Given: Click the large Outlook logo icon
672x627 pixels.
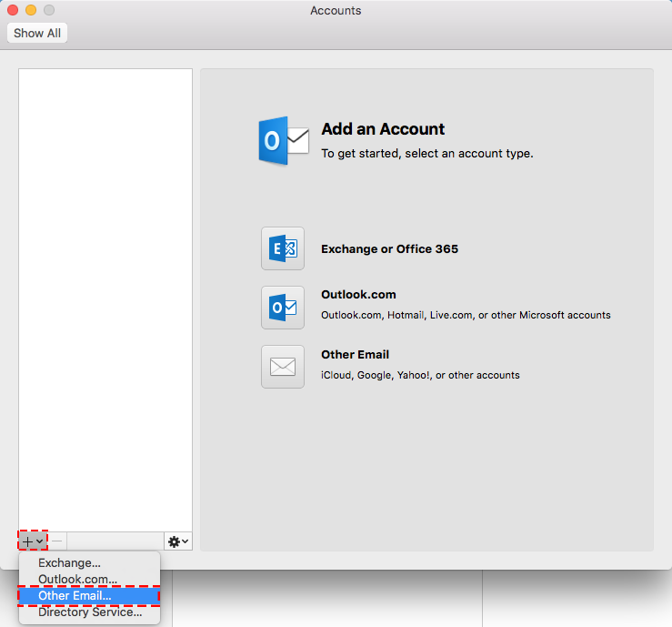Looking at the screenshot, I should [x=284, y=141].
